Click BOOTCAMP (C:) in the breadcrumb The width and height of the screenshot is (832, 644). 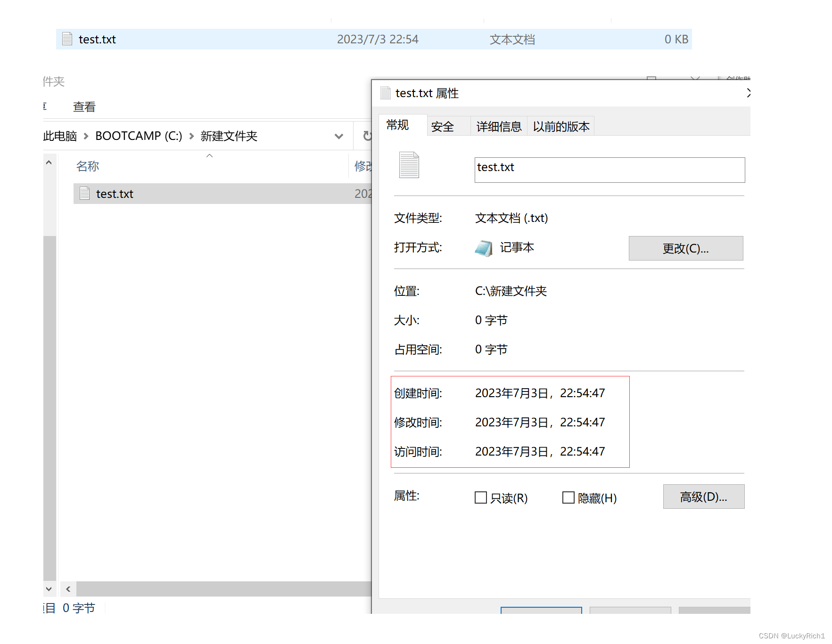tap(139, 136)
